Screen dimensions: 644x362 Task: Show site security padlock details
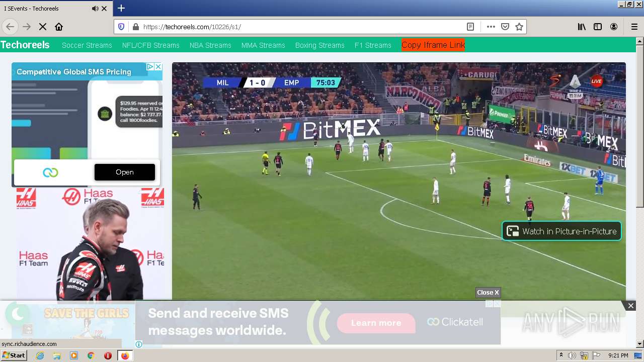(135, 27)
